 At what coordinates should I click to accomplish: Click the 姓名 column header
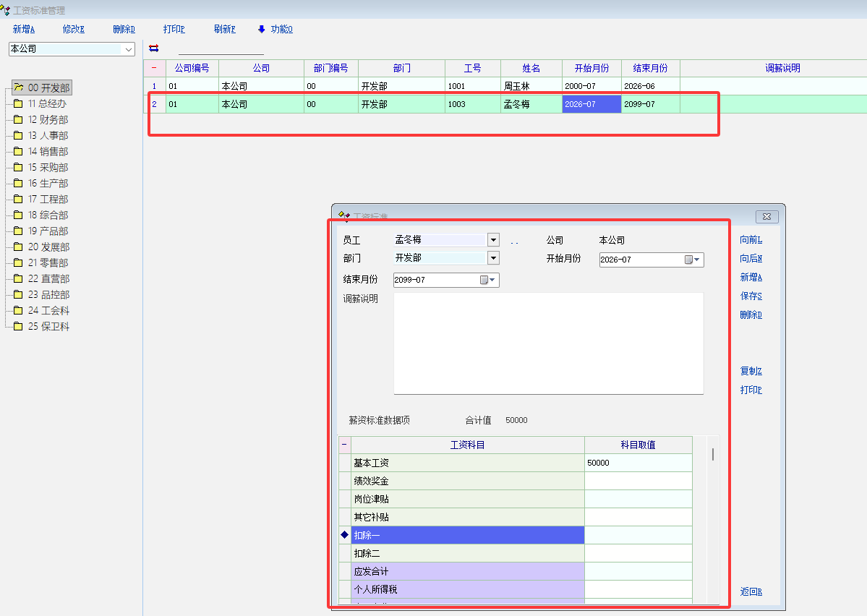[x=531, y=68]
